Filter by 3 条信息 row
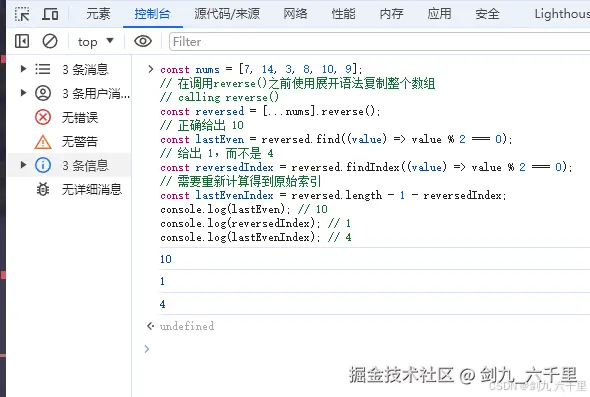590x397 pixels. tap(69, 165)
